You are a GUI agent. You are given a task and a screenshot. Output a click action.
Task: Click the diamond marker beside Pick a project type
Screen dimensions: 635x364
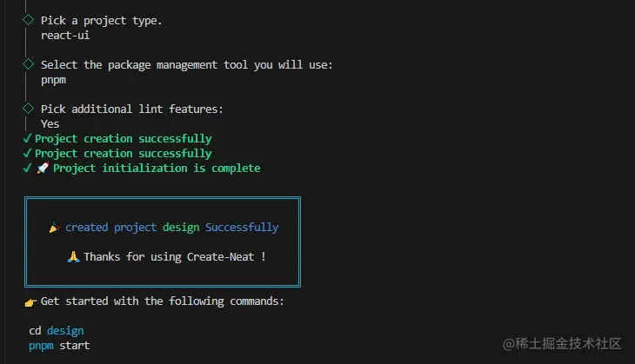click(x=29, y=19)
